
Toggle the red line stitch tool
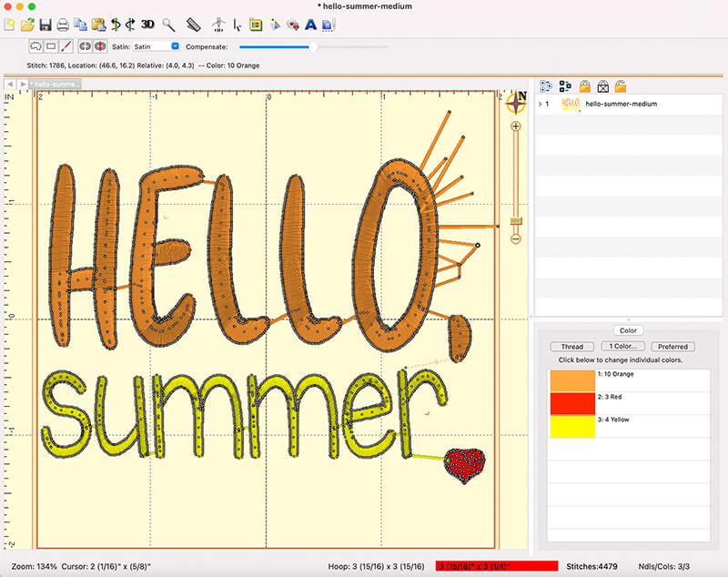66,46
